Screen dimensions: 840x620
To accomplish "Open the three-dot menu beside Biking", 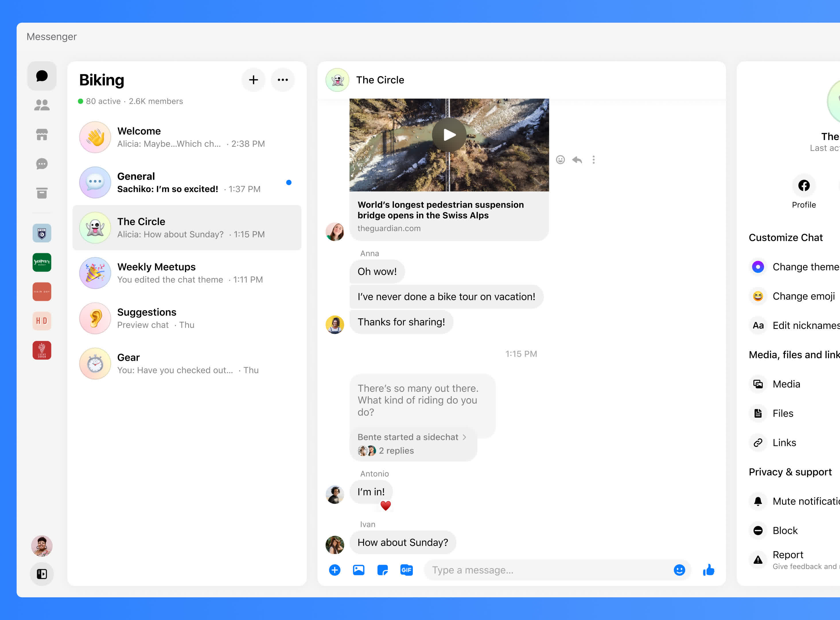I will 283,80.
